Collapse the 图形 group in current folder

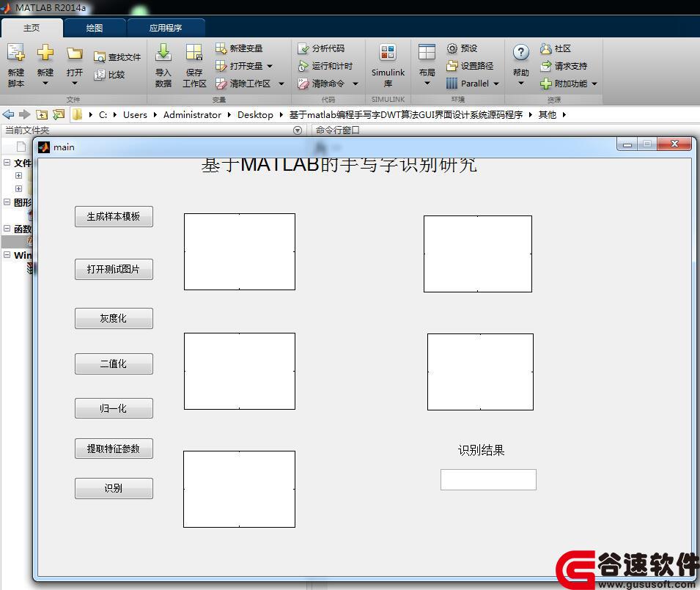(x=7, y=202)
